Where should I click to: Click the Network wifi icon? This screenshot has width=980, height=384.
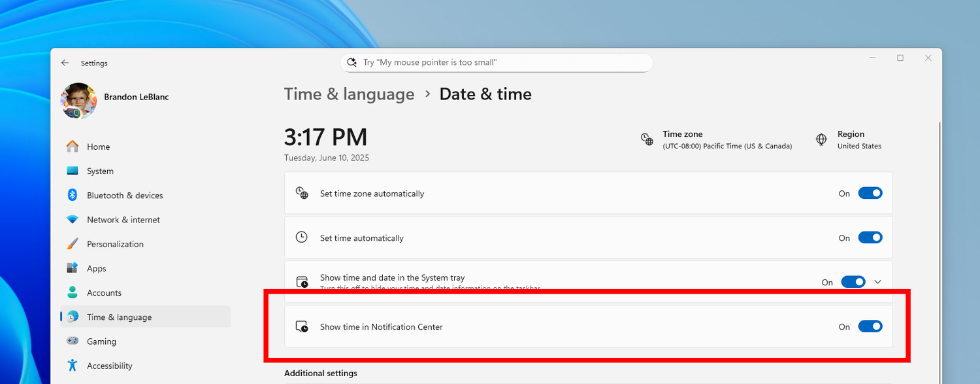pos(73,220)
